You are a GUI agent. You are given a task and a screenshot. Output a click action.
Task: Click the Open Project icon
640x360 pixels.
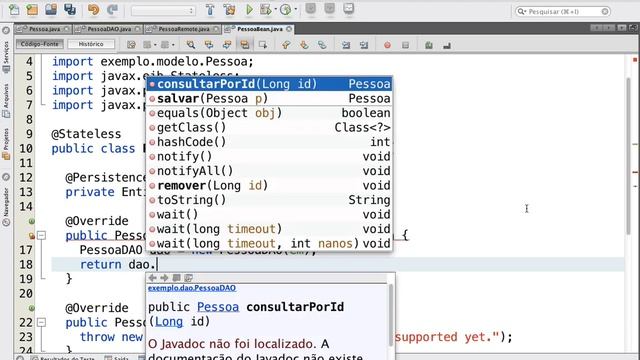coord(51,9)
